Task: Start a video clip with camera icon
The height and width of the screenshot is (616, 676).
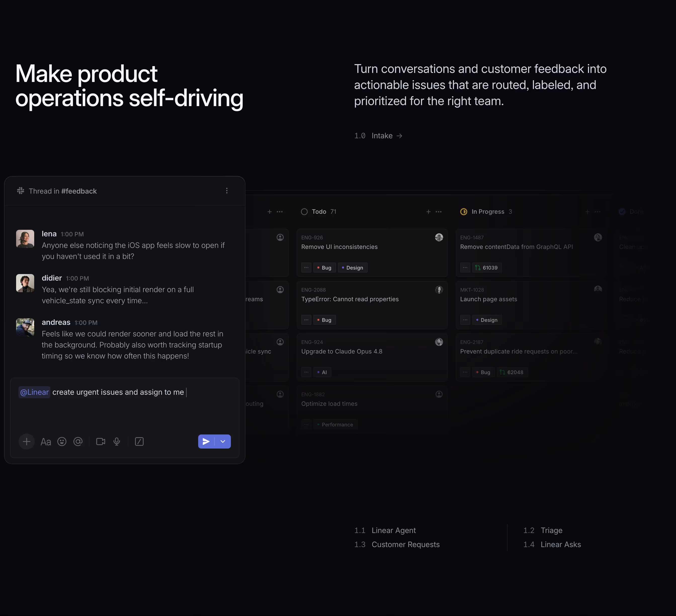Action: point(101,442)
